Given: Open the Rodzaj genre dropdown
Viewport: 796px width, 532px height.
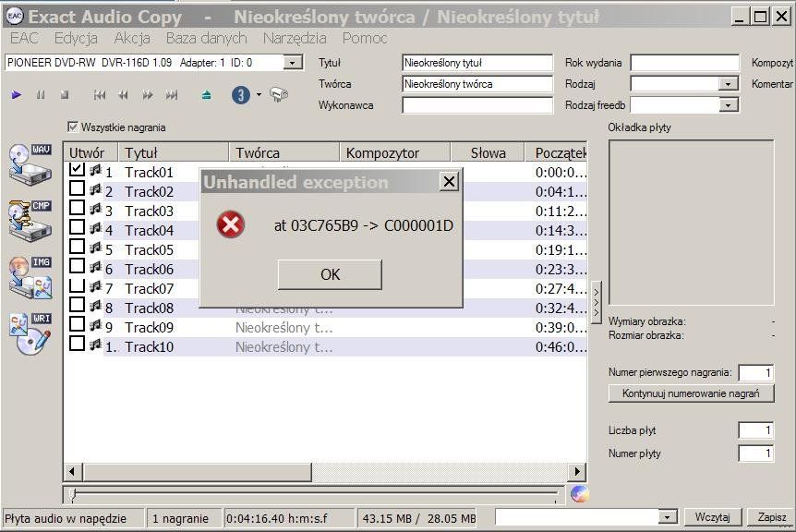Looking at the screenshot, I should point(728,84).
